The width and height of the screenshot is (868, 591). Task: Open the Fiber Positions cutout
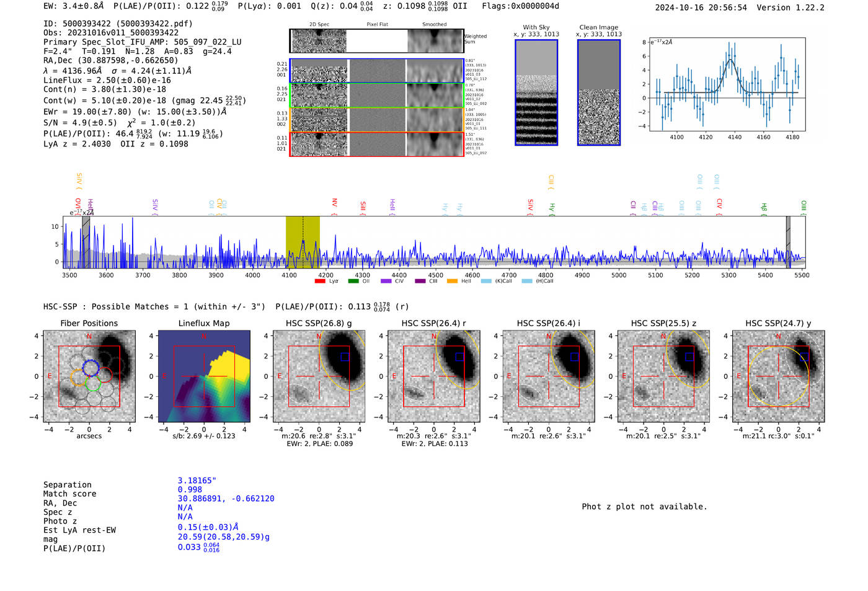click(x=89, y=376)
